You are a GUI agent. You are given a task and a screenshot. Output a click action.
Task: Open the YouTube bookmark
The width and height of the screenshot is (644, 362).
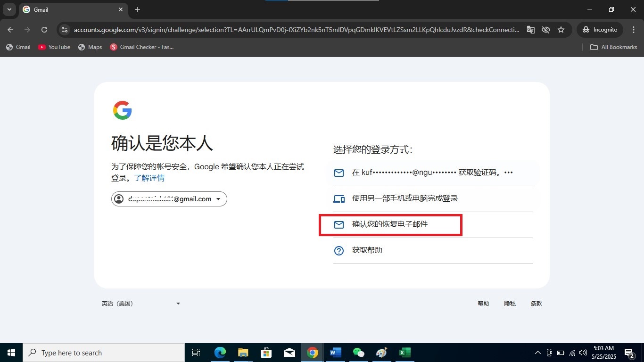click(54, 47)
